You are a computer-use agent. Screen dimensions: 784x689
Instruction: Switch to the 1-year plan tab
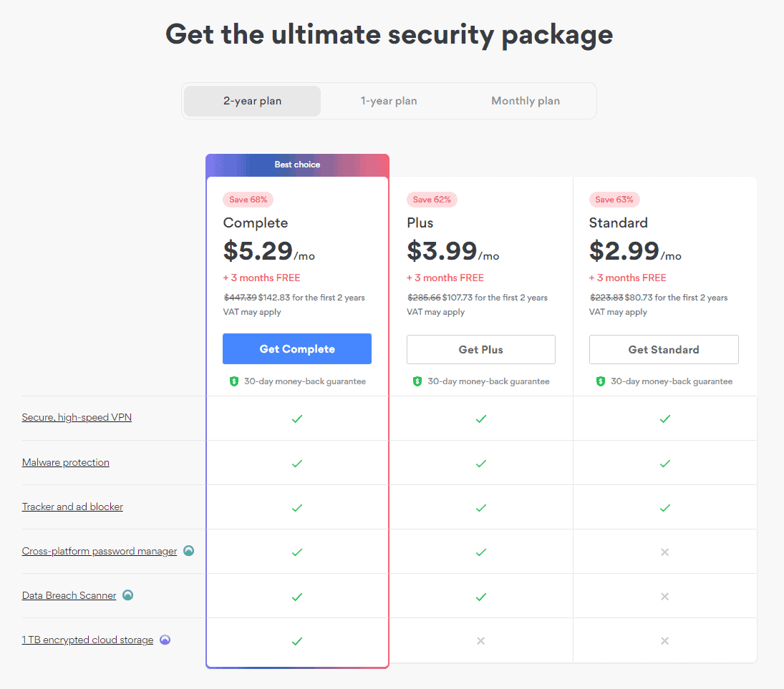(389, 101)
